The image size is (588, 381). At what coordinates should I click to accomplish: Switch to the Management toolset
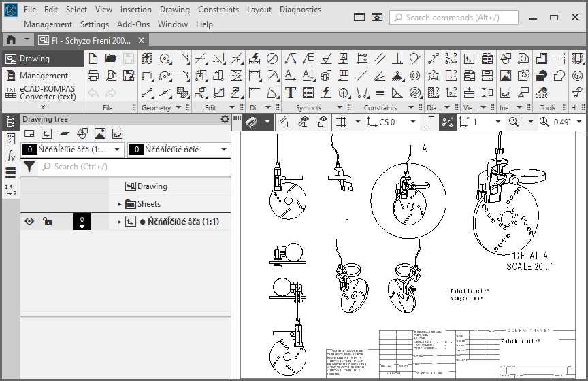pyautogui.click(x=44, y=76)
